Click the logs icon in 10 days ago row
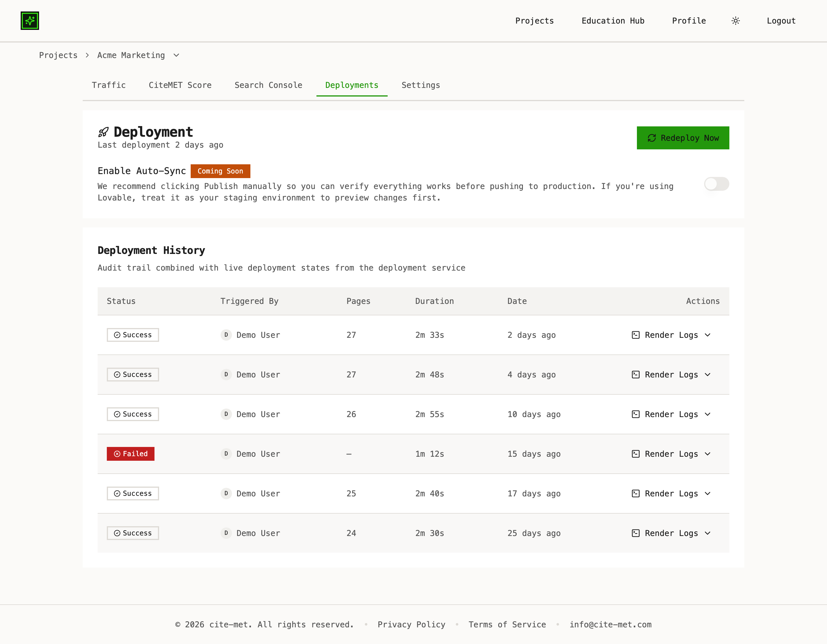Image resolution: width=827 pixels, height=644 pixels. pos(636,414)
